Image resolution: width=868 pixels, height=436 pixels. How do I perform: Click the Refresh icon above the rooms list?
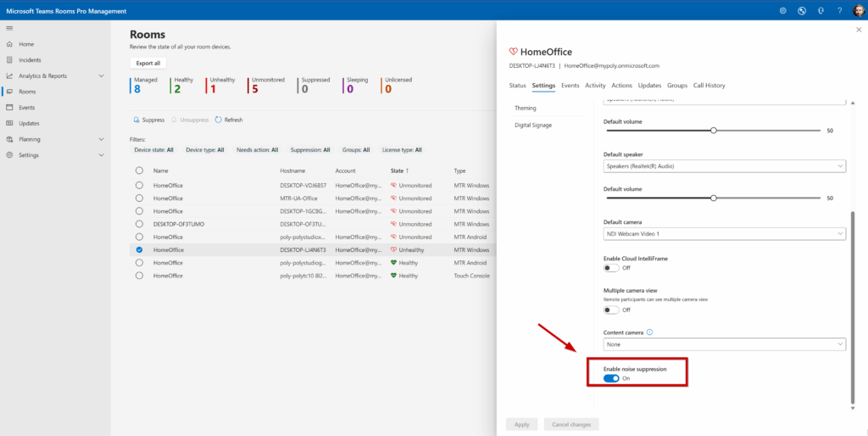coord(219,120)
